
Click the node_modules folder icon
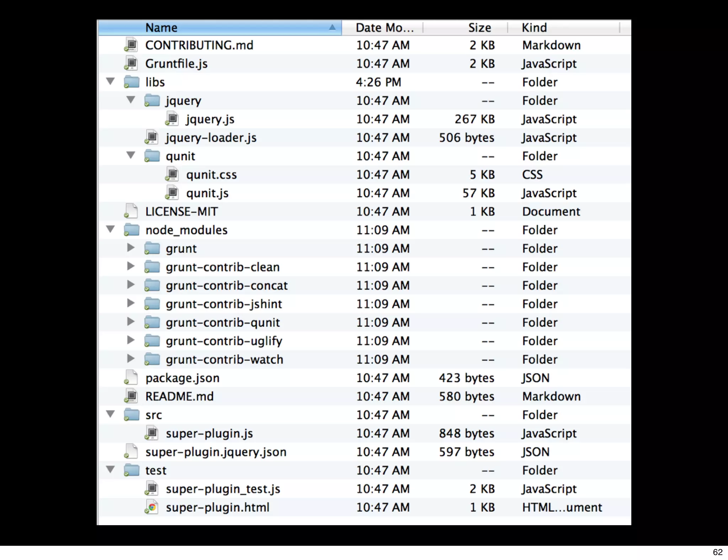(x=132, y=230)
